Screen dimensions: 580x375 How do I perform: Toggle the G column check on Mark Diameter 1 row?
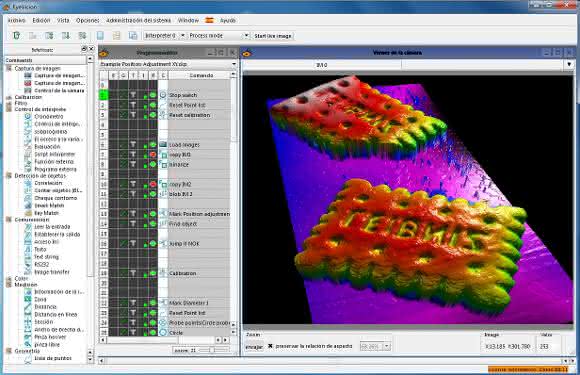pos(123,303)
